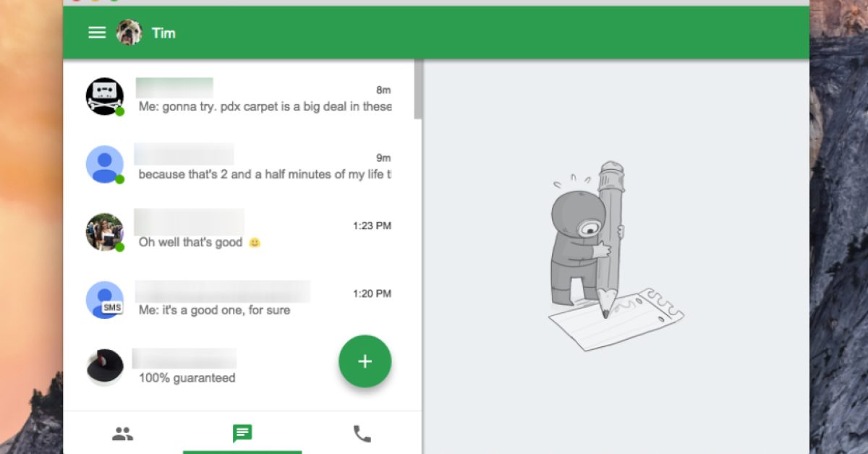Open the hamburger menu next to Tim
Viewport: 868px width, 454px height.
tap(97, 33)
